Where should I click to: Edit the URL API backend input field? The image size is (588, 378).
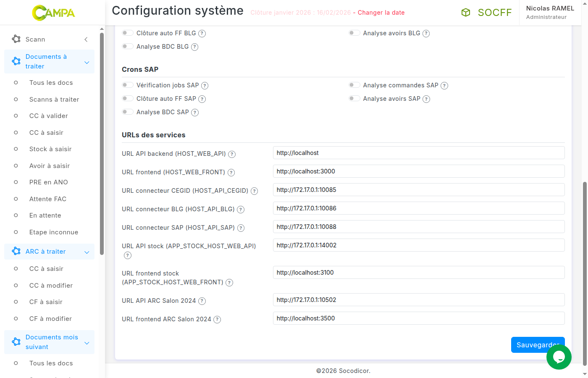pos(419,153)
